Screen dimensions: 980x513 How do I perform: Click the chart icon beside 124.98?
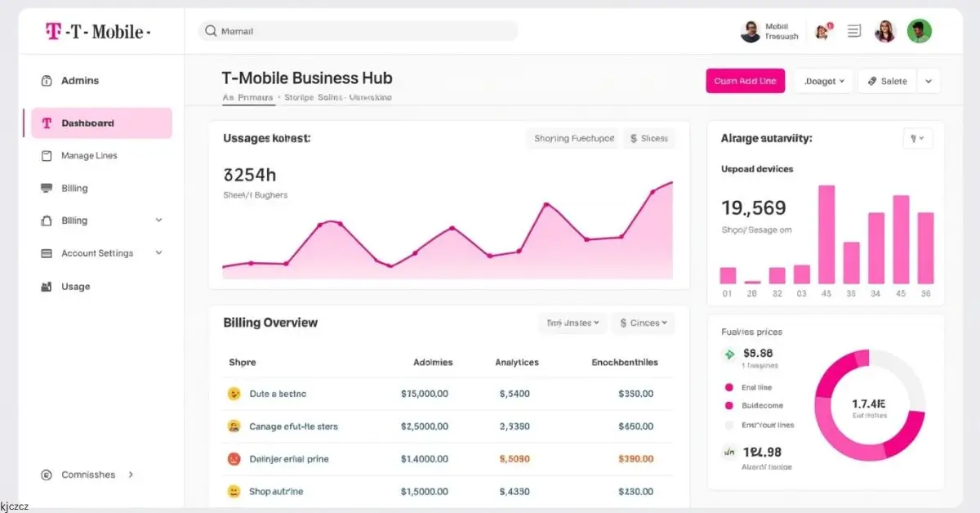point(729,451)
